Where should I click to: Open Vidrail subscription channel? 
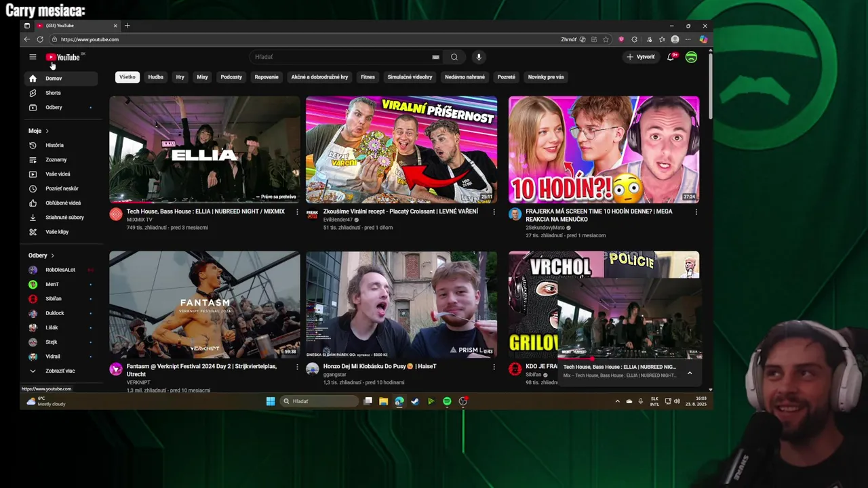[x=62, y=357]
